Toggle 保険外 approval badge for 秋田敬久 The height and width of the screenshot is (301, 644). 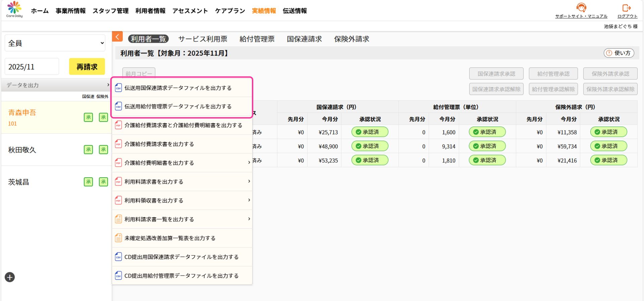pos(103,149)
